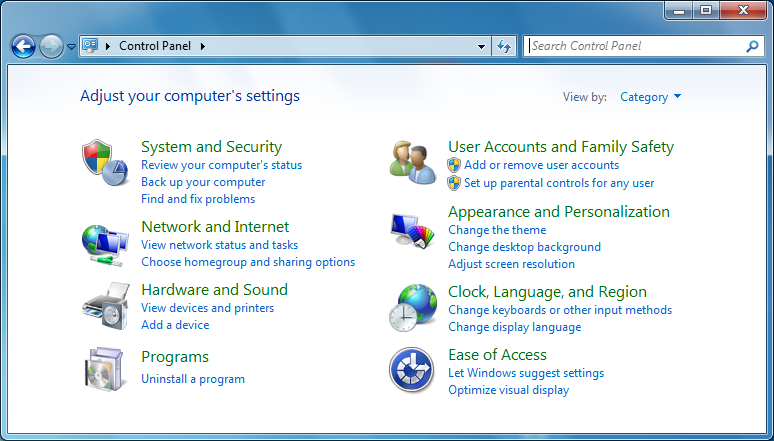
Task: Click inside the Search Control Panel field
Action: 635,46
